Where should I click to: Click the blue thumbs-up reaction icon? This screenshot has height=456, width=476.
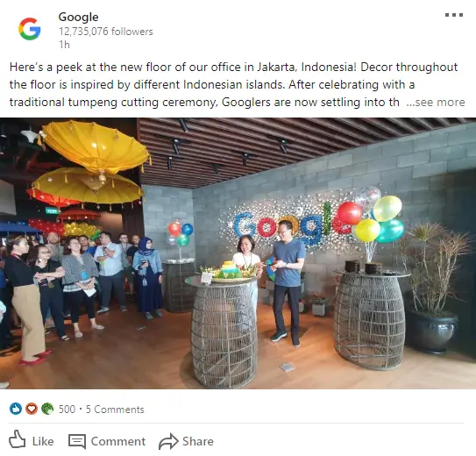coord(16,409)
